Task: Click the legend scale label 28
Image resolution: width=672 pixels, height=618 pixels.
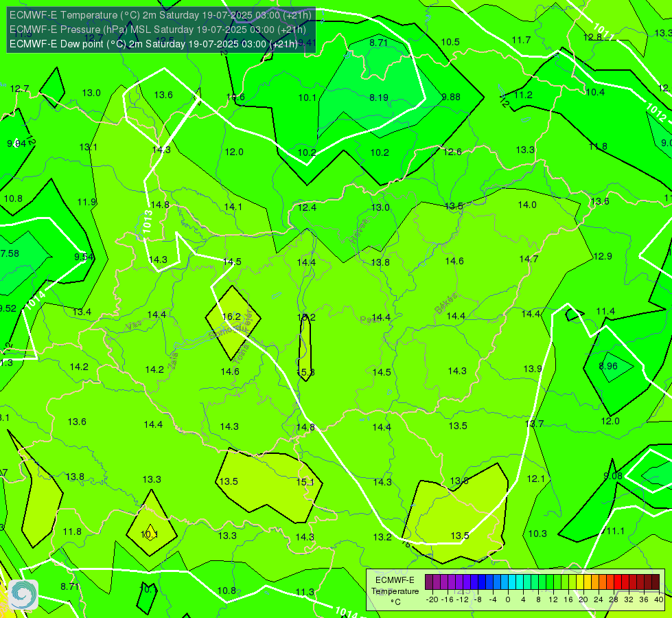Action: coord(613,599)
